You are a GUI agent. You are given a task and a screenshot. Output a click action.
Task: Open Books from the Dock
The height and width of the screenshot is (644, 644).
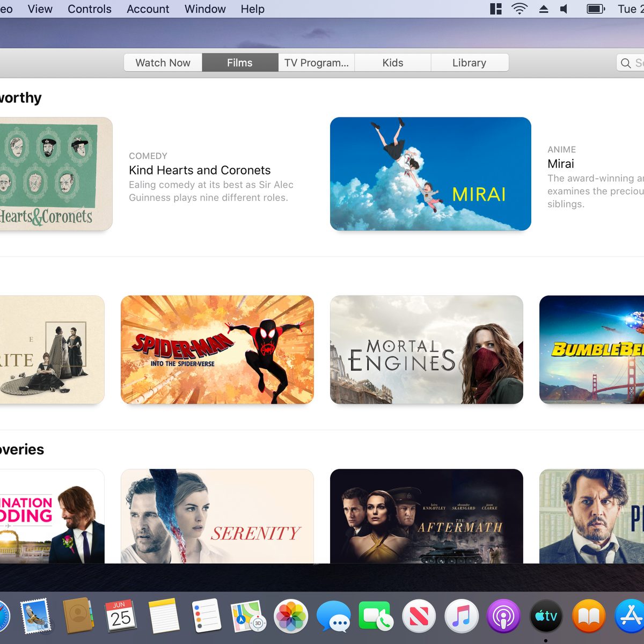589,617
